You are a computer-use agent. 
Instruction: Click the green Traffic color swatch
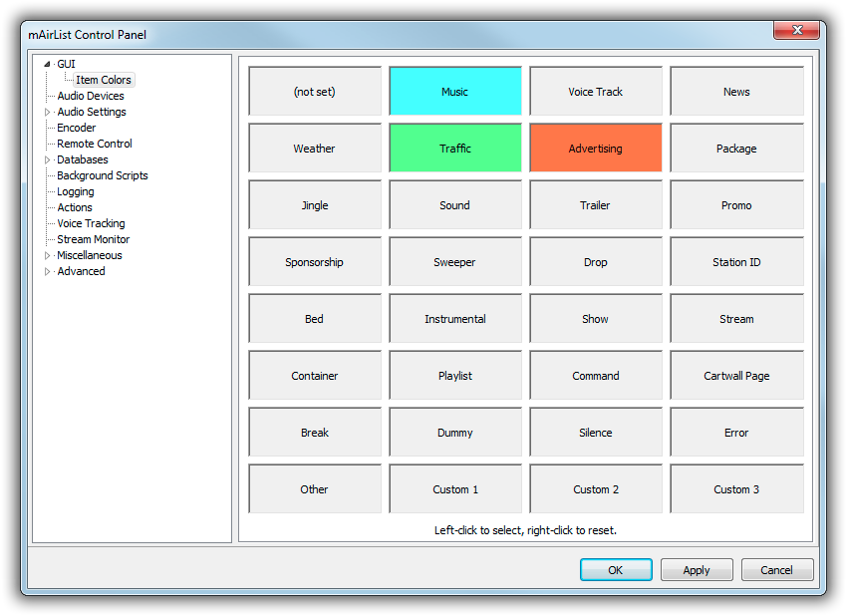(x=454, y=149)
